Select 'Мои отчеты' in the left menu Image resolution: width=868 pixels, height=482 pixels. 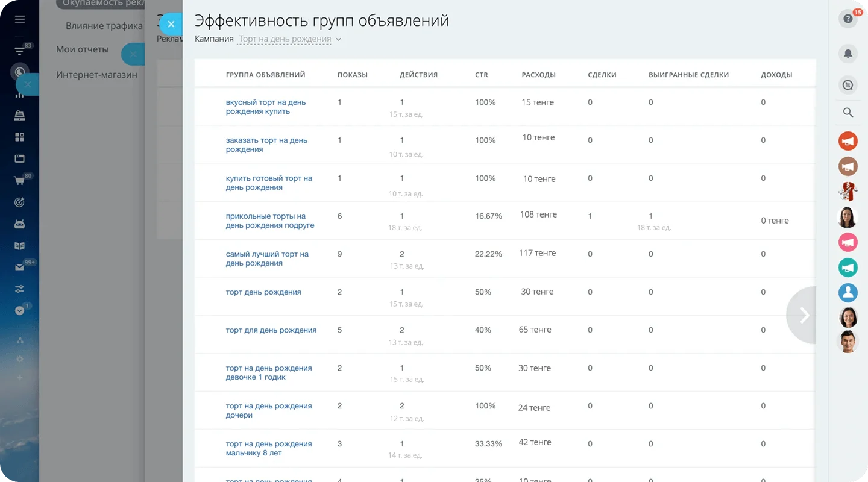83,49
